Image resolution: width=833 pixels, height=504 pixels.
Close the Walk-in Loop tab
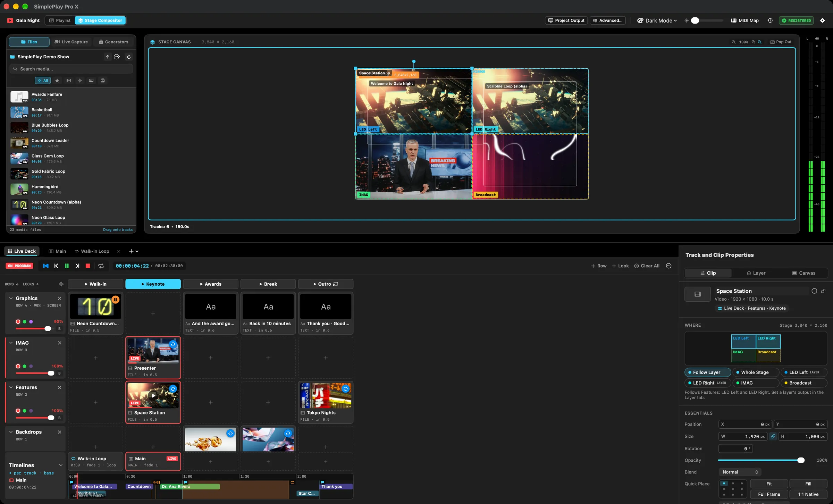tap(118, 251)
